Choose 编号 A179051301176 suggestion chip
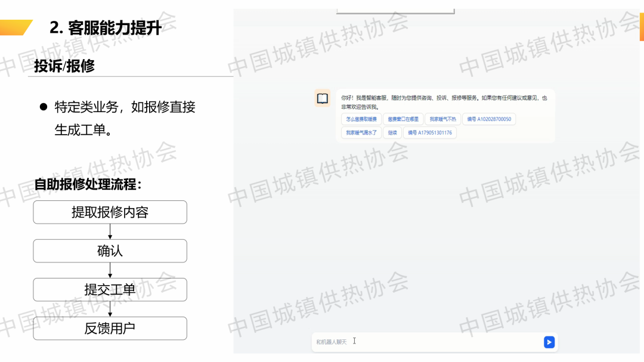Screen dimensions: 644x362 click(430, 133)
